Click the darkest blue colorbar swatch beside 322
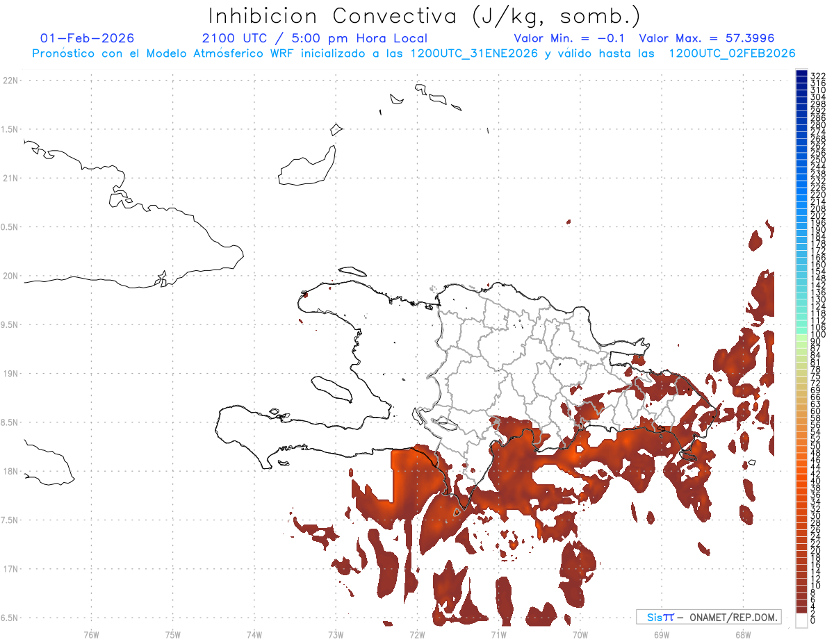Image resolution: width=834 pixels, height=644 pixels. 801,73
